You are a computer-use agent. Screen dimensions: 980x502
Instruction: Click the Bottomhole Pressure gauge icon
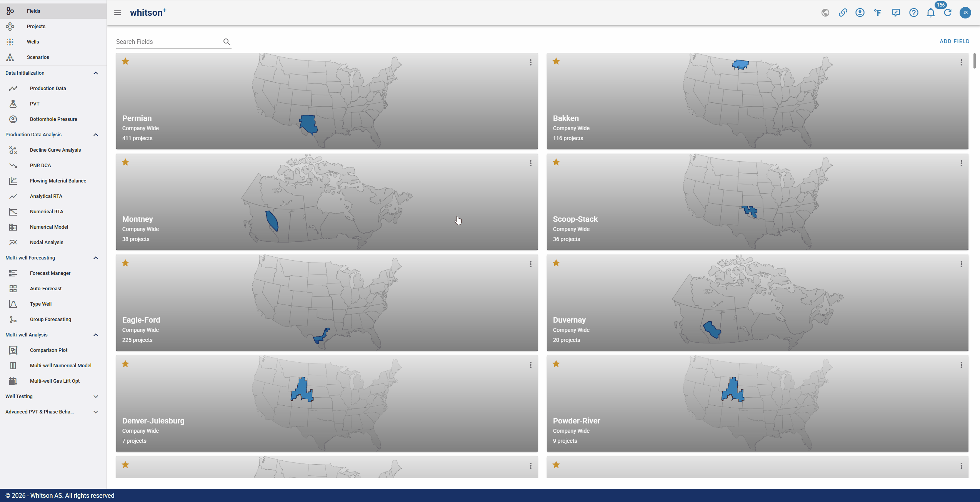point(13,119)
